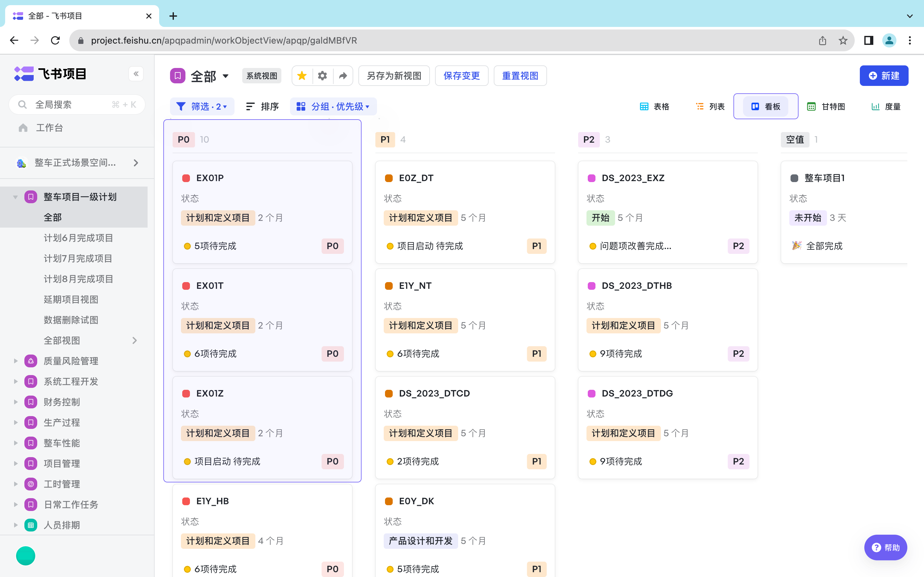Image resolution: width=924 pixels, height=577 pixels.
Task: Click the red swatch on EX01P card
Action: point(186,178)
